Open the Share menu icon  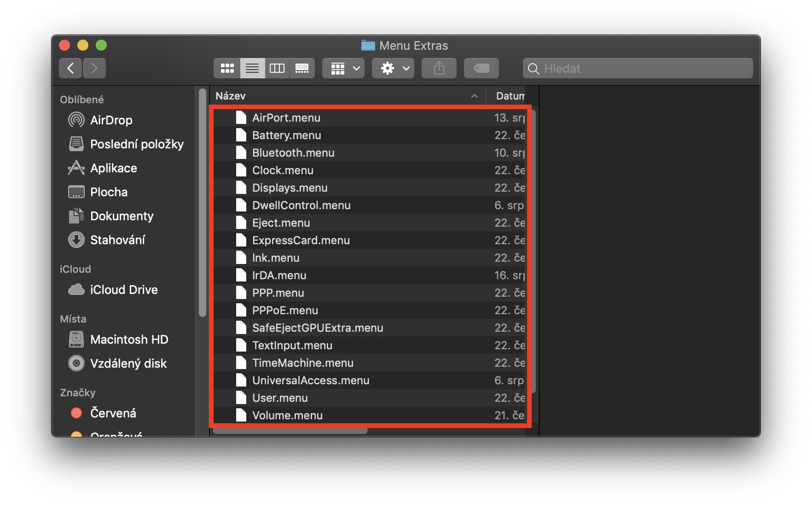439,68
